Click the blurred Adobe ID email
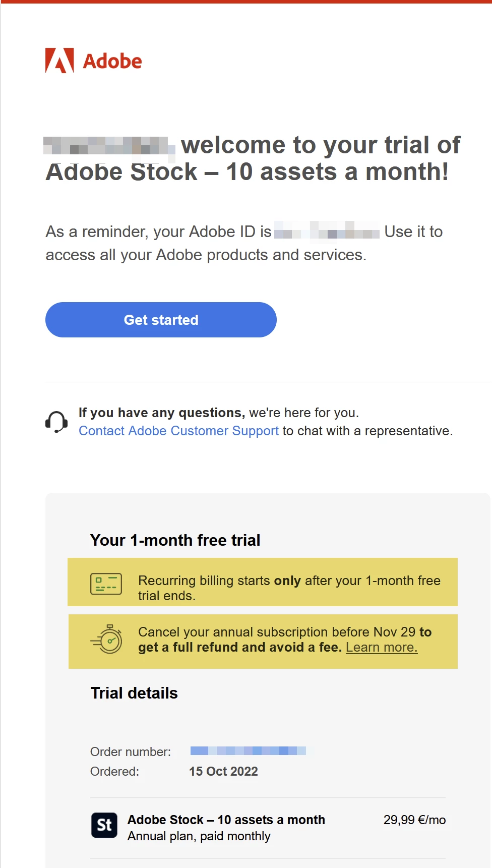This screenshot has height=868, width=492. tap(327, 233)
